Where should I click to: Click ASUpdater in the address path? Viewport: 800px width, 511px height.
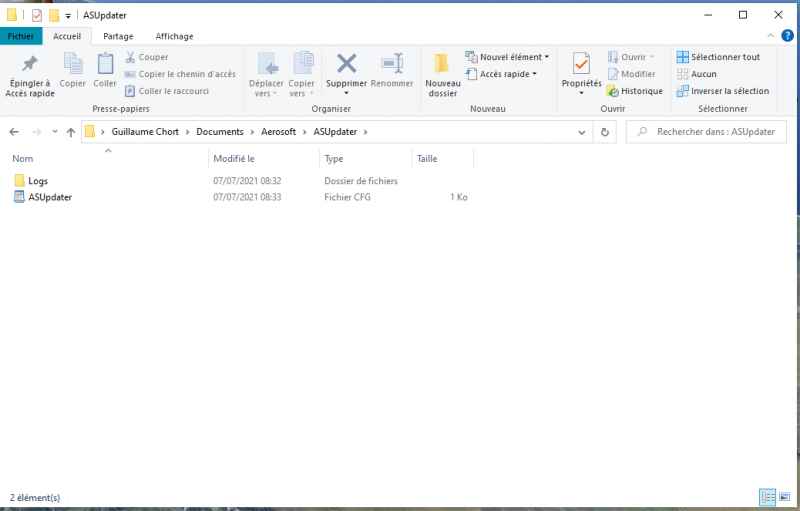click(335, 132)
